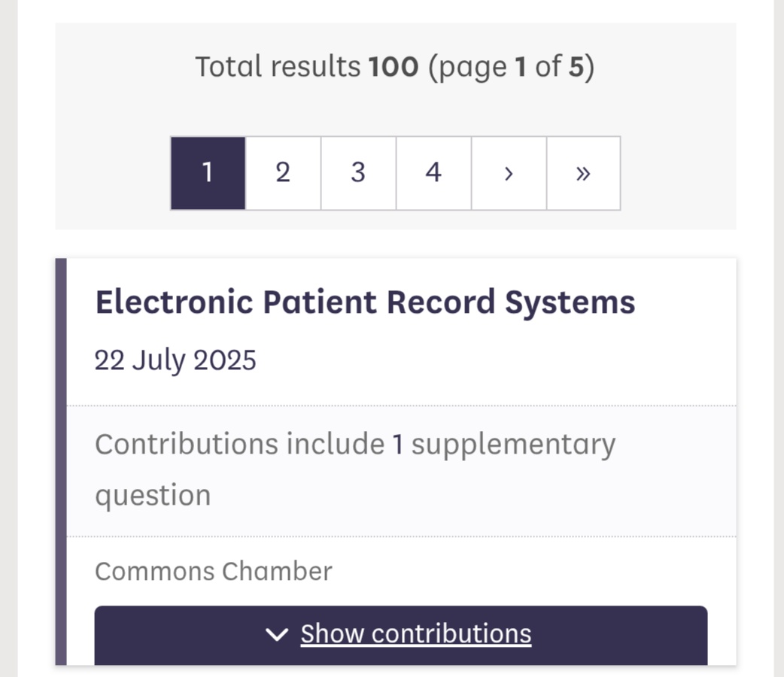Click the bold 1 in contributions summary
The image size is (784, 677).
[x=398, y=444]
